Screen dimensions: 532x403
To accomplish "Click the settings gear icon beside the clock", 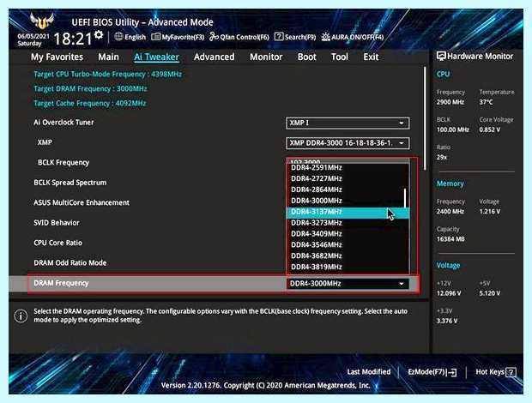I will coord(99,35).
